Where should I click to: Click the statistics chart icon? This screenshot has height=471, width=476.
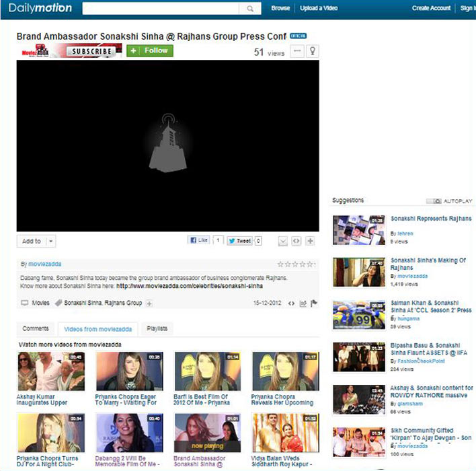coord(303,303)
